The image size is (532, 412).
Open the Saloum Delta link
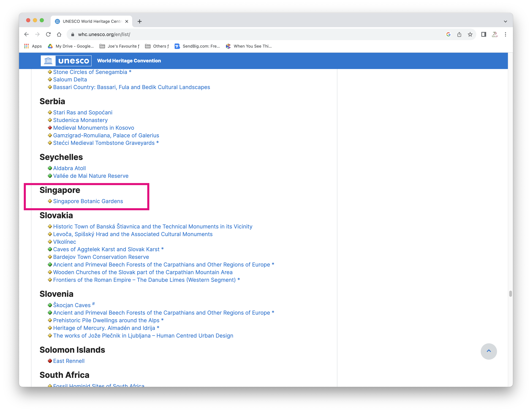pyautogui.click(x=70, y=80)
